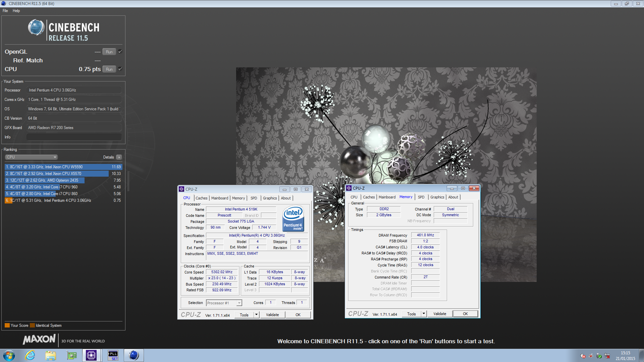The image size is (644, 362).
Task: Click Tools button in right CPU-Z
Action: click(412, 314)
